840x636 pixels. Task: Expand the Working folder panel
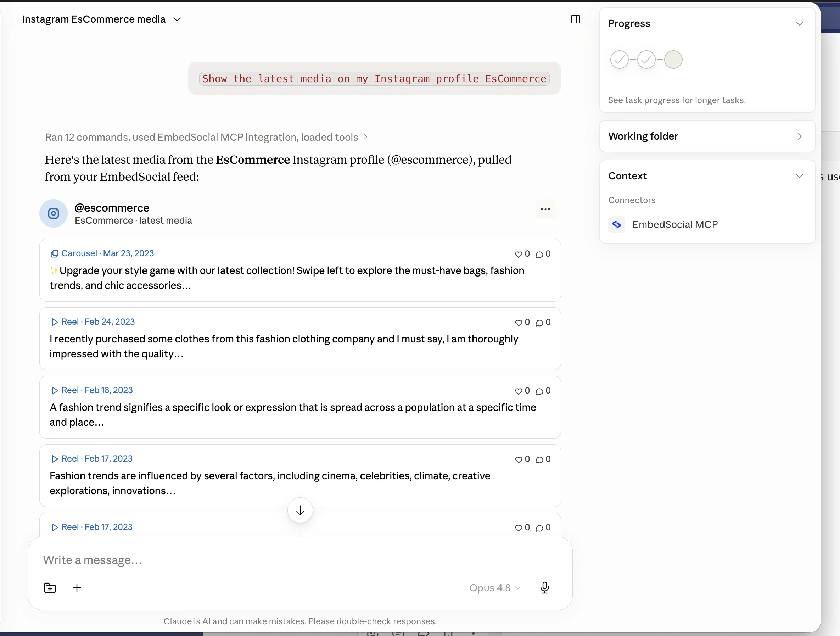pos(707,136)
